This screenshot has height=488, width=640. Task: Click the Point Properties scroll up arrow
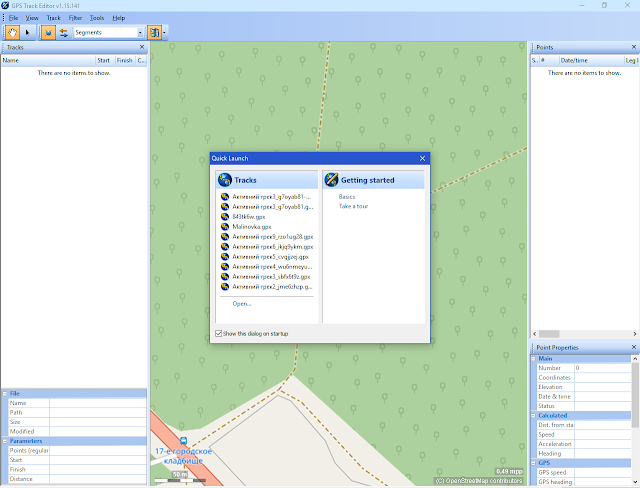(635, 359)
